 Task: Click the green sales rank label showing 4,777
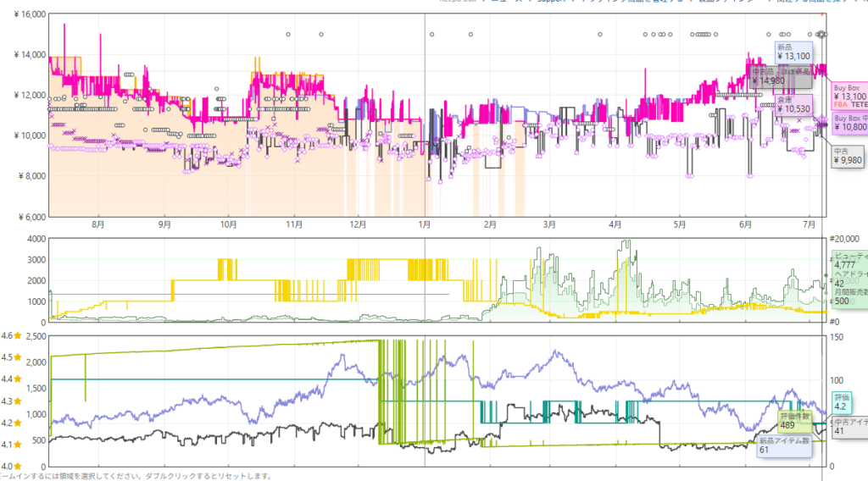click(x=849, y=279)
